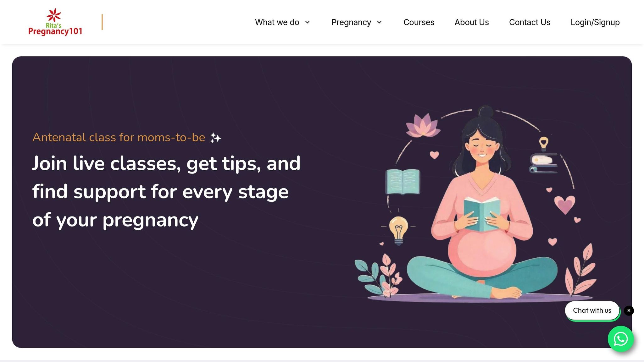644x362 pixels.
Task: Click the sparkle icon beside the antenatal tagline
Action: pos(216,138)
